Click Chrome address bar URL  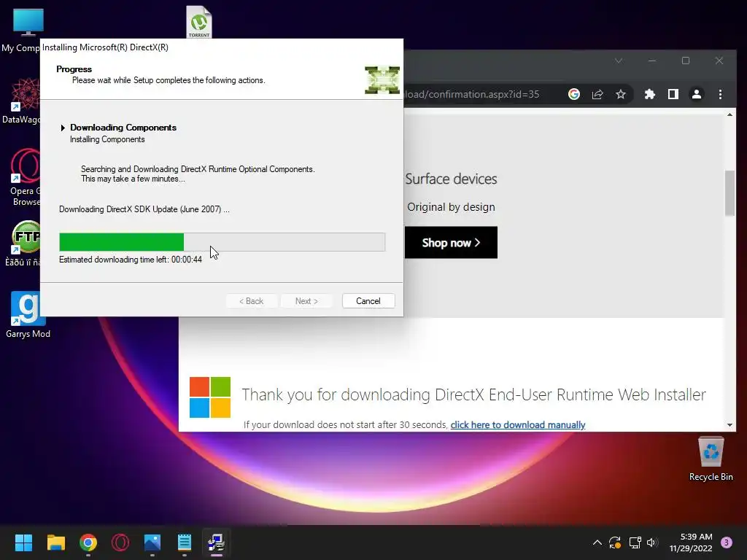(472, 94)
